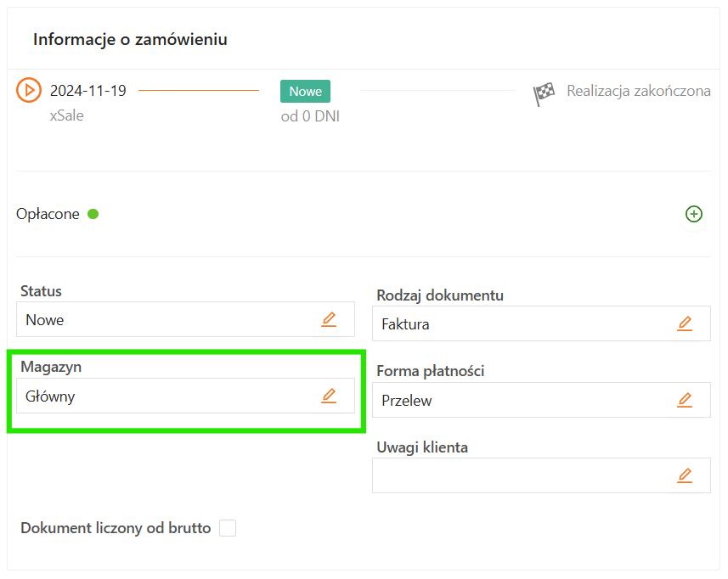This screenshot has width=728, height=579.
Task: Edit Uwagi klienta pencil icon
Action: click(685, 475)
